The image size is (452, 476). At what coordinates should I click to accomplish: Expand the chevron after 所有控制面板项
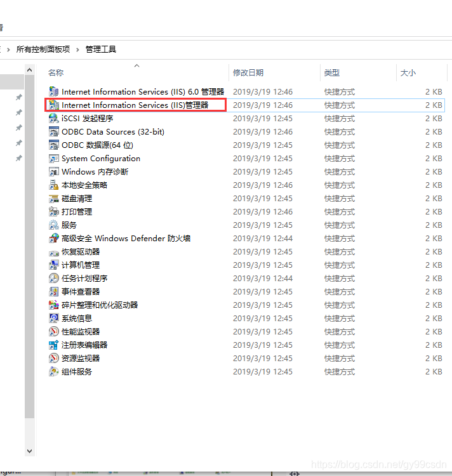point(77,50)
